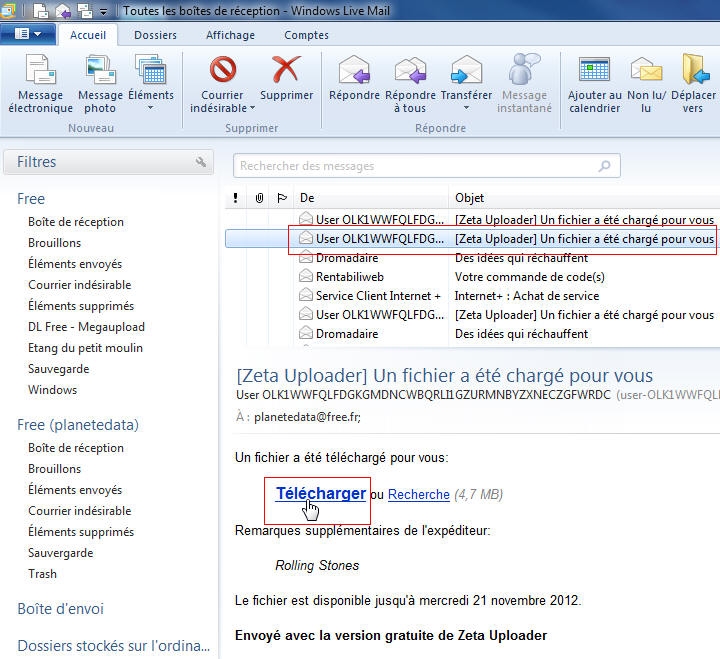The height and width of the screenshot is (659, 720).
Task: Select the Rentabiliweb message row
Action: tap(472, 277)
